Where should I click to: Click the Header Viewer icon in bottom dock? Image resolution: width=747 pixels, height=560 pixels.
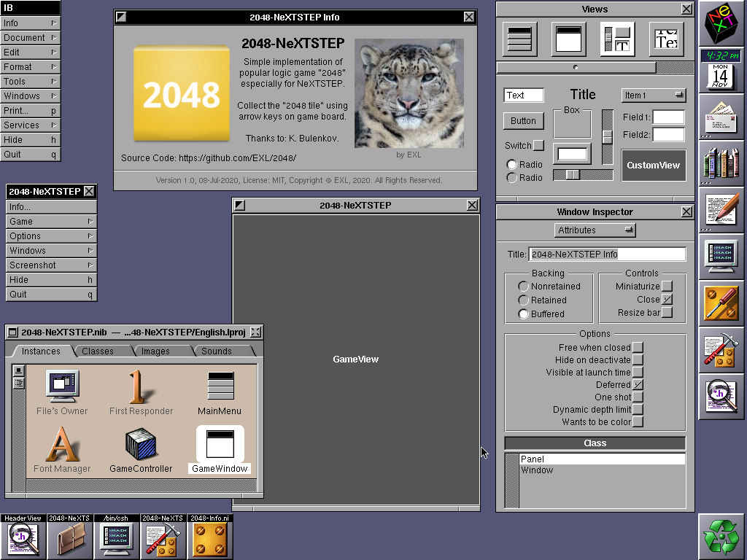tap(23, 537)
